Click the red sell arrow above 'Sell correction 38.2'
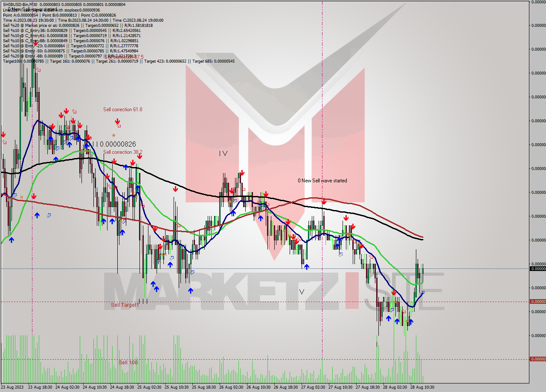The image size is (546, 392). point(117,122)
